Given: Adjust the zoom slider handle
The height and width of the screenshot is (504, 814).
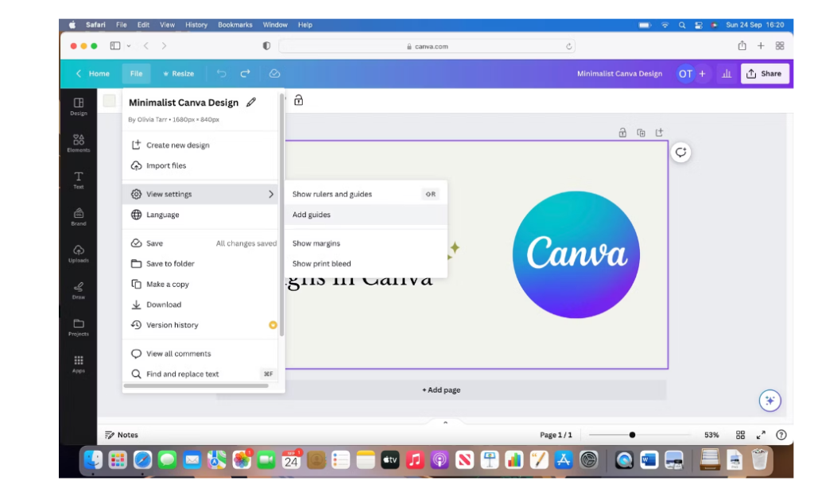Looking at the screenshot, I should click(x=632, y=435).
